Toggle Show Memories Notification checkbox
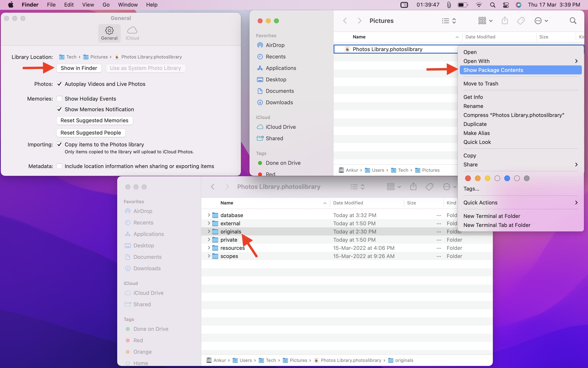 click(x=59, y=109)
